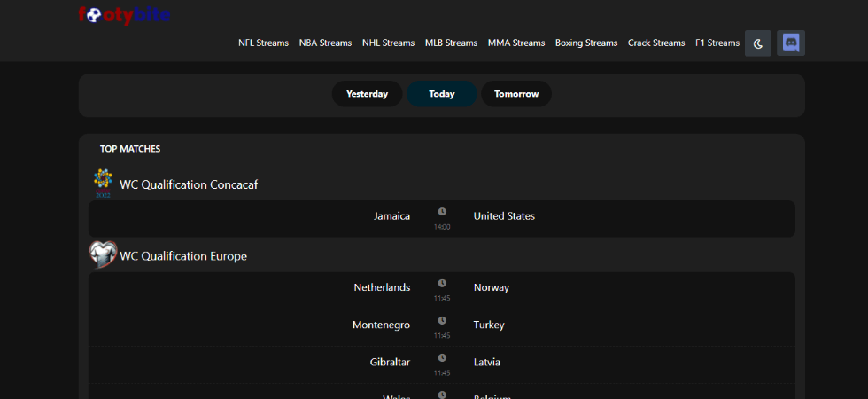Navigate to Boxing Streams
The width and height of the screenshot is (868, 399).
pyautogui.click(x=586, y=43)
